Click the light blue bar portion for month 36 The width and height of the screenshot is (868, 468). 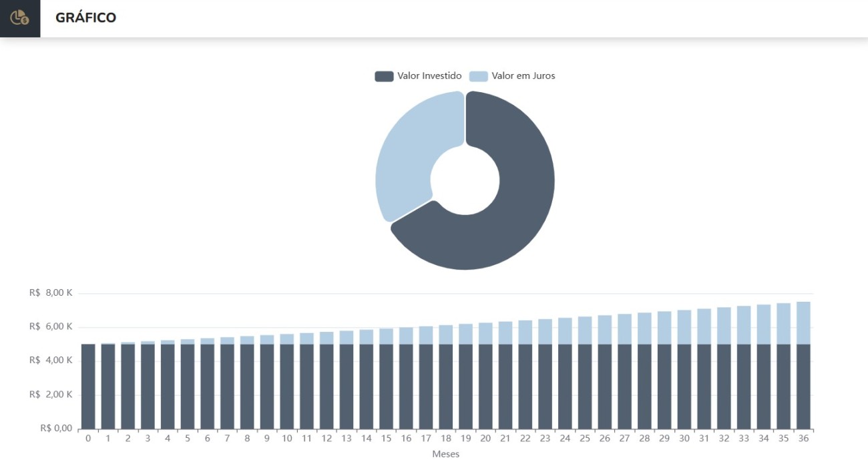[803, 323]
